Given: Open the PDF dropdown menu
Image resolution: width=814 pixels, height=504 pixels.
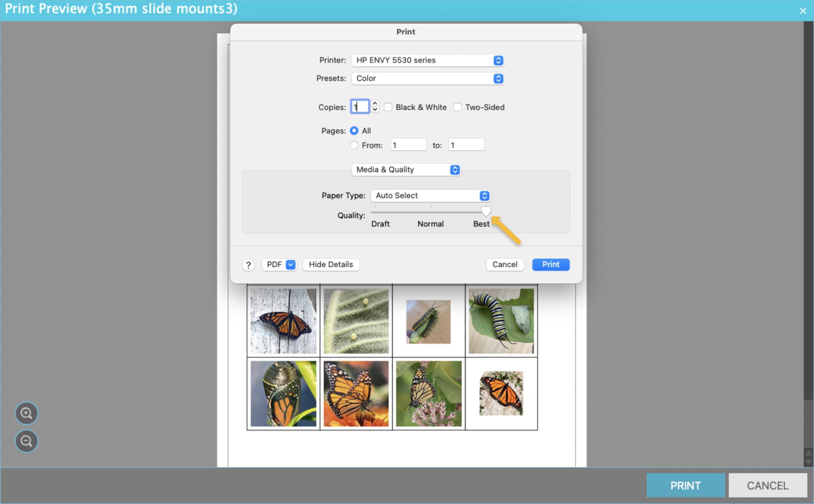Looking at the screenshot, I should click(279, 265).
